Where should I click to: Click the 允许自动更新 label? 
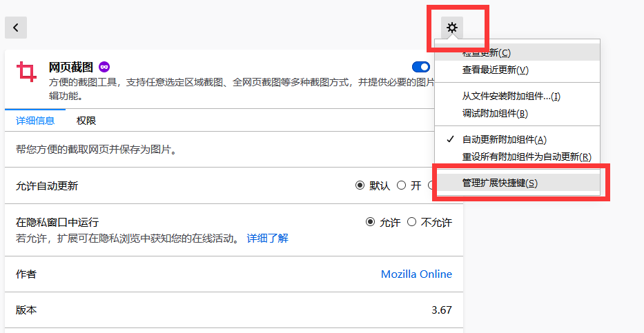click(47, 186)
